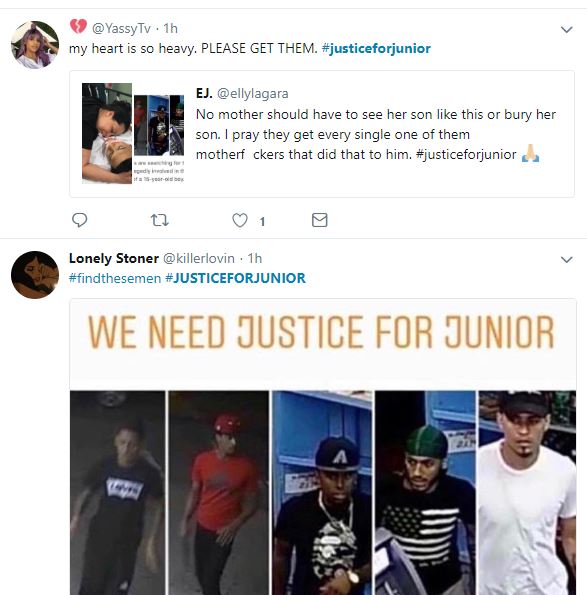Visit the @YassyTv handle
This screenshot has height=595, width=587.
click(121, 28)
